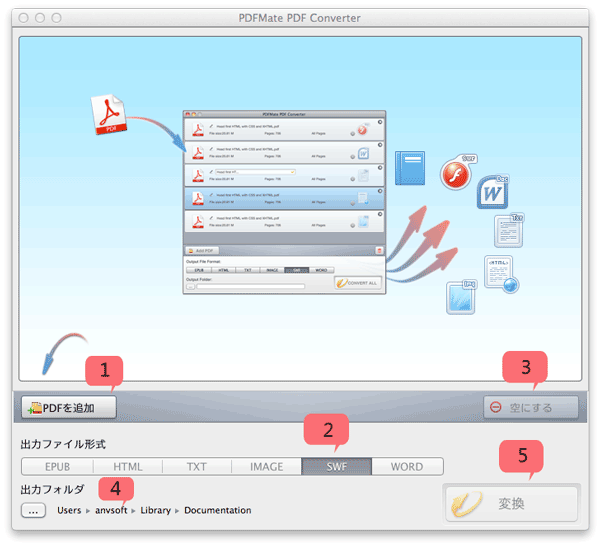
Task: Click the red minus icon on 空にする
Action: click(496, 407)
